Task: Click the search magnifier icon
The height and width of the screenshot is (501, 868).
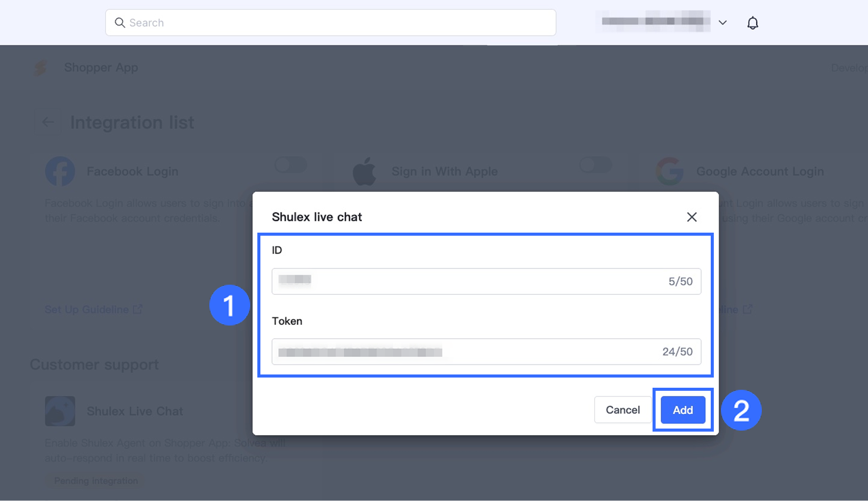Action: [119, 23]
